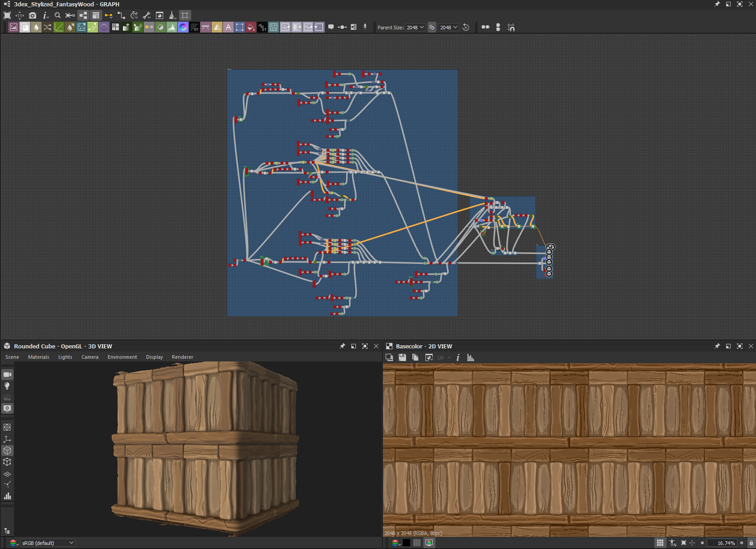This screenshot has height=549, width=756.
Task: Open the Environment menu in 3D view
Action: pyautogui.click(x=122, y=357)
